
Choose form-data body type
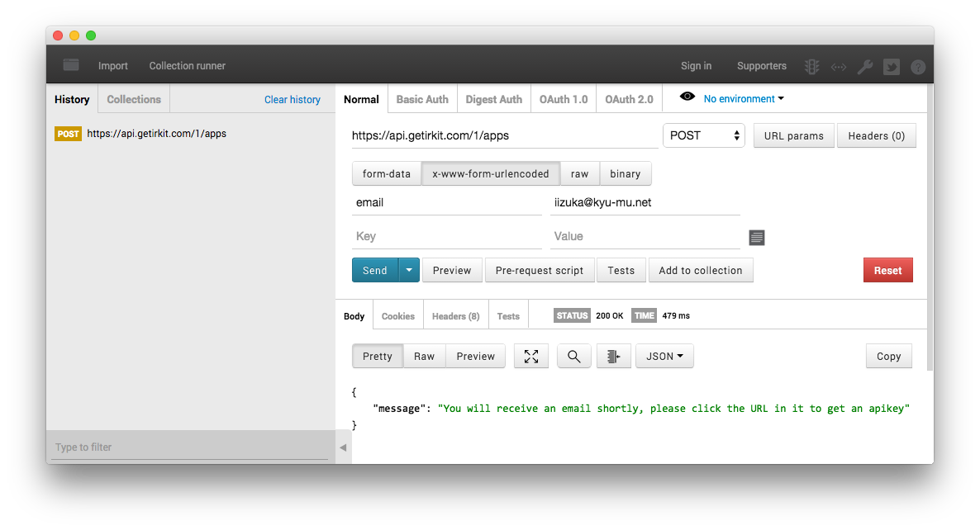[x=387, y=173]
